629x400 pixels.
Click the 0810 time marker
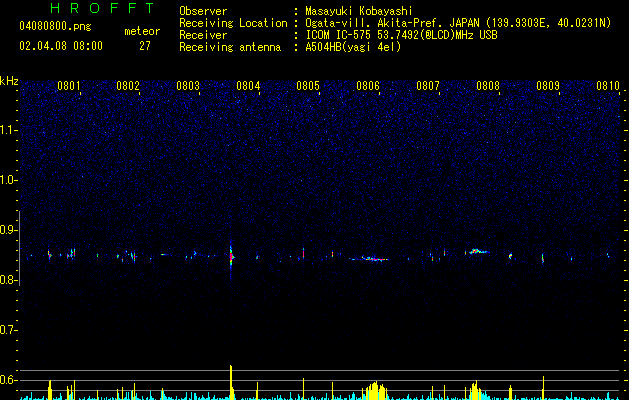608,86
